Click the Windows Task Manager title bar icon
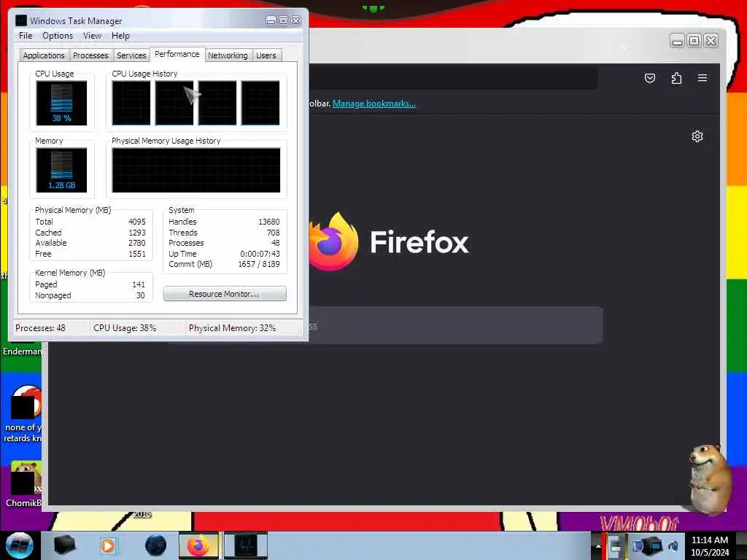 coord(21,20)
